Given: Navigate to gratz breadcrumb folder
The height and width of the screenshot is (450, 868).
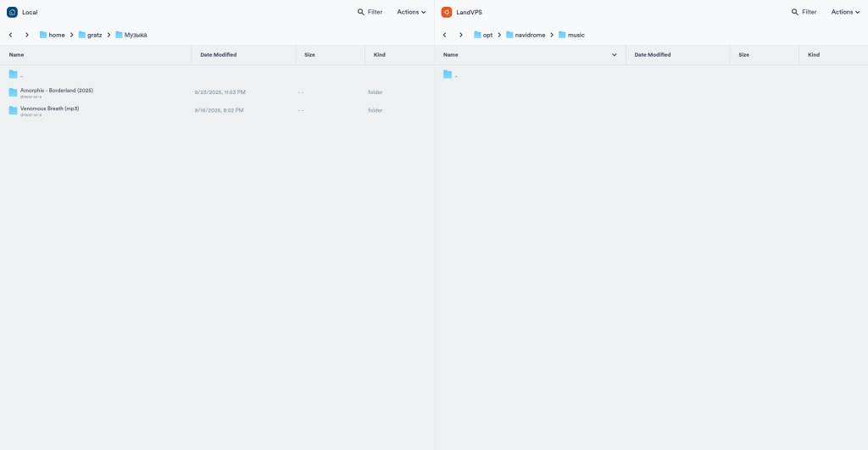Looking at the screenshot, I should pos(94,35).
